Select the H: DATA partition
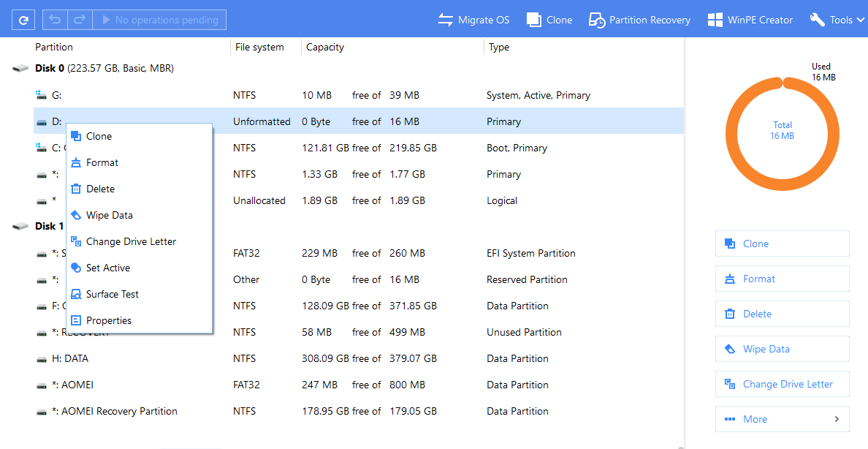868x449 pixels. pyautogui.click(x=70, y=358)
